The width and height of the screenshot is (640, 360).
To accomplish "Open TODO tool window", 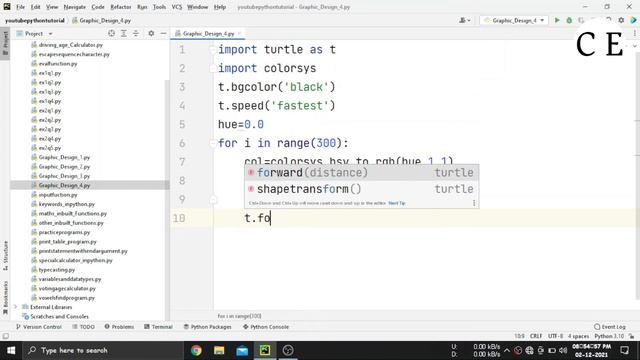I will (x=84, y=327).
